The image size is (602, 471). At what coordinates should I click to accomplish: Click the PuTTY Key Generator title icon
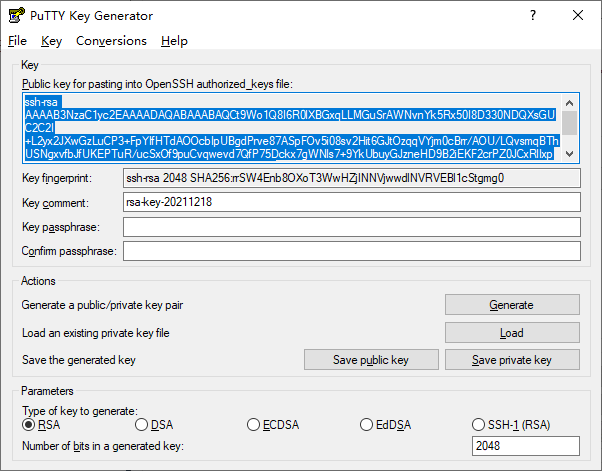[17, 15]
